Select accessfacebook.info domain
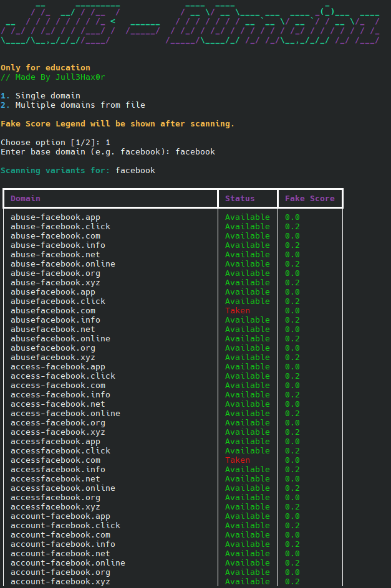 click(58, 470)
